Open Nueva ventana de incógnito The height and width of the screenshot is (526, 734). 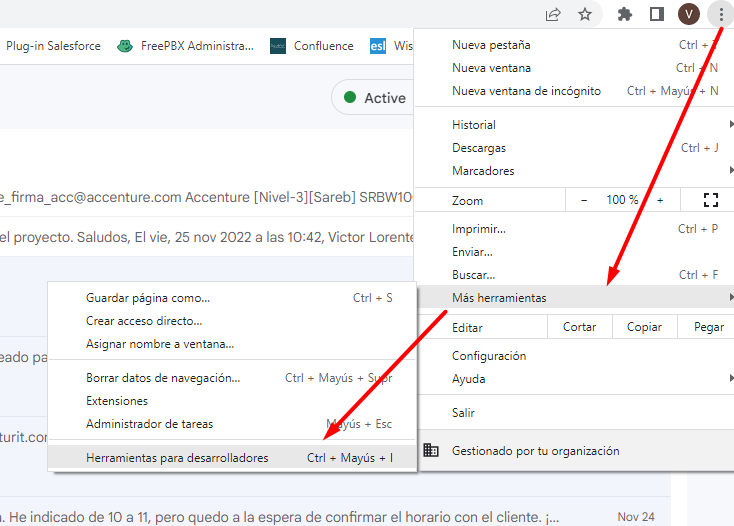click(526, 91)
